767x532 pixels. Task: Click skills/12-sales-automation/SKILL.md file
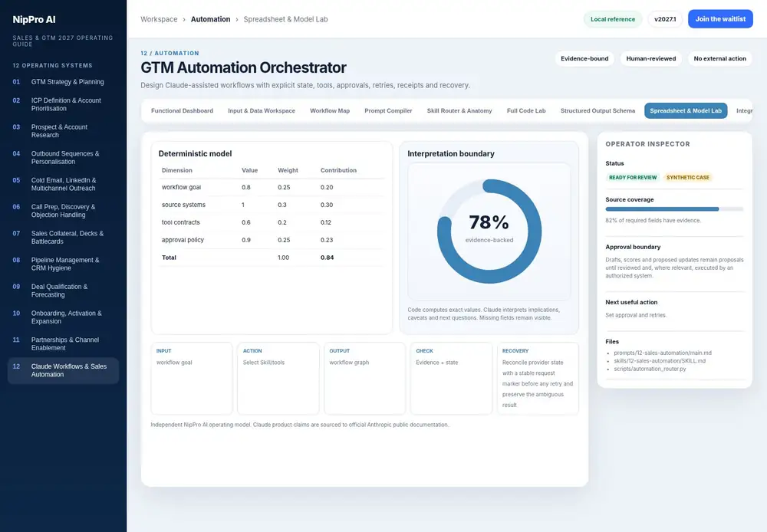click(x=660, y=361)
